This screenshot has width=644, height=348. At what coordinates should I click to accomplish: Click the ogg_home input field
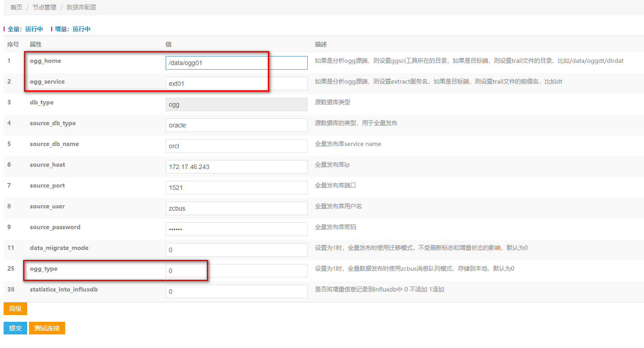click(236, 63)
